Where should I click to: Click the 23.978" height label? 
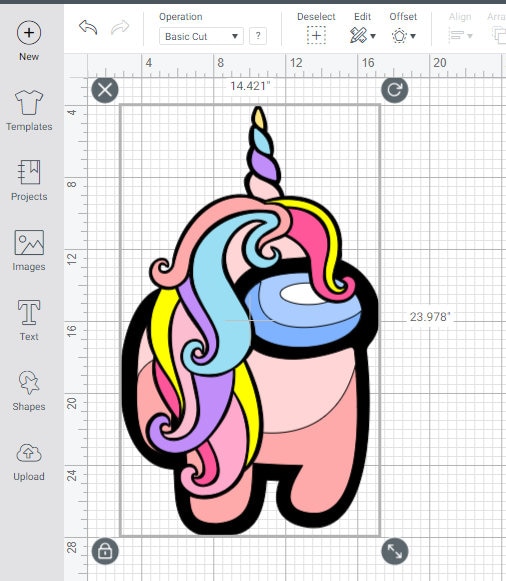tap(430, 317)
